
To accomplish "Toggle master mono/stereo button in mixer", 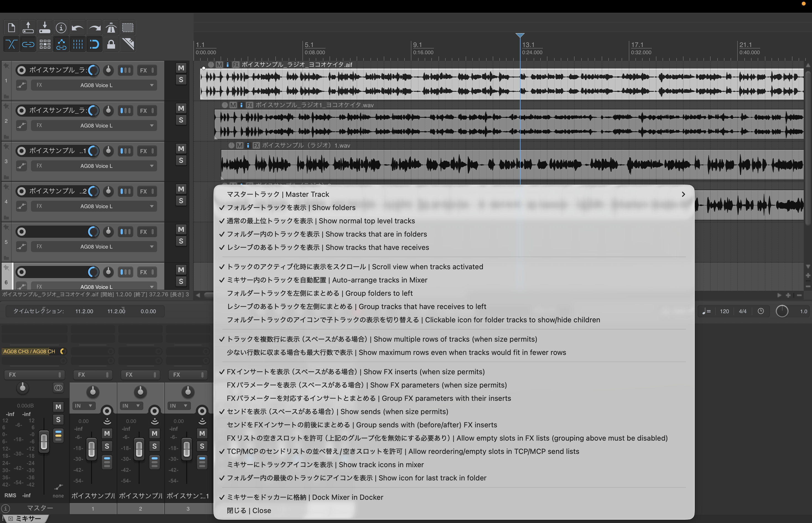I will pyautogui.click(x=58, y=388).
